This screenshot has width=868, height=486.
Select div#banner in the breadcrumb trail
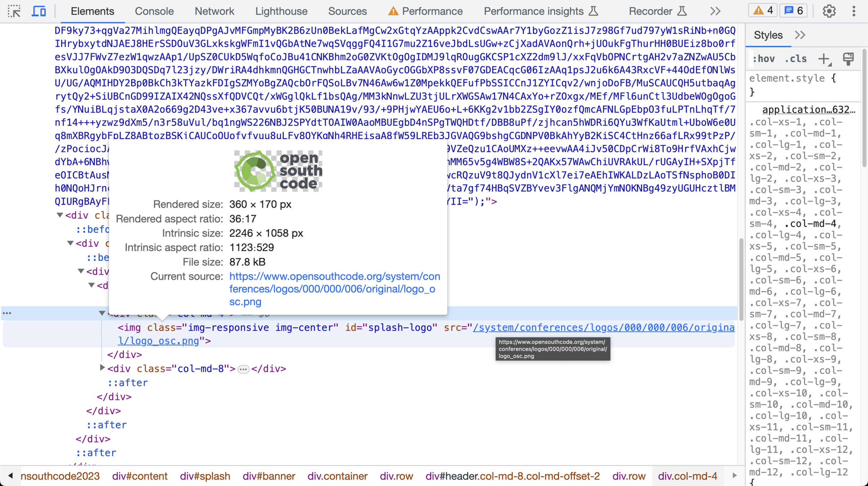pos(269,476)
